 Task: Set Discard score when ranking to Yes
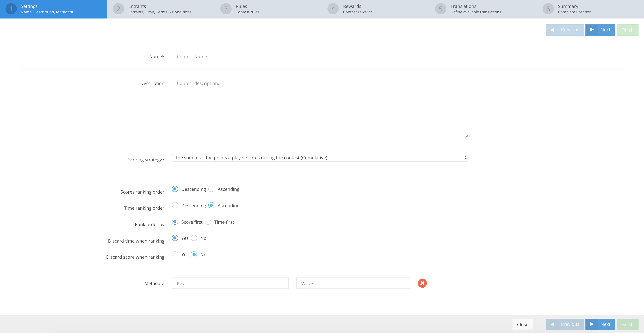pos(175,255)
